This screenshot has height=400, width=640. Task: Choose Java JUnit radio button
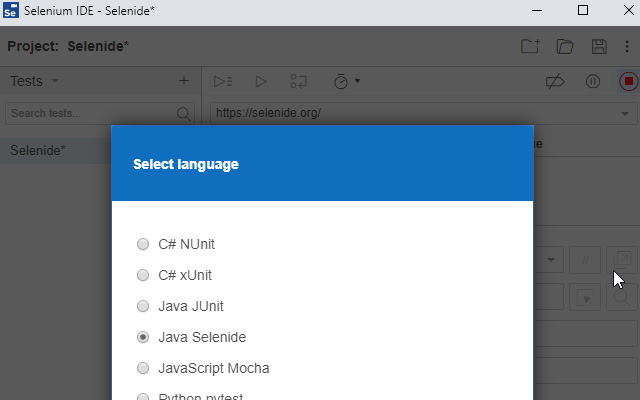click(143, 306)
